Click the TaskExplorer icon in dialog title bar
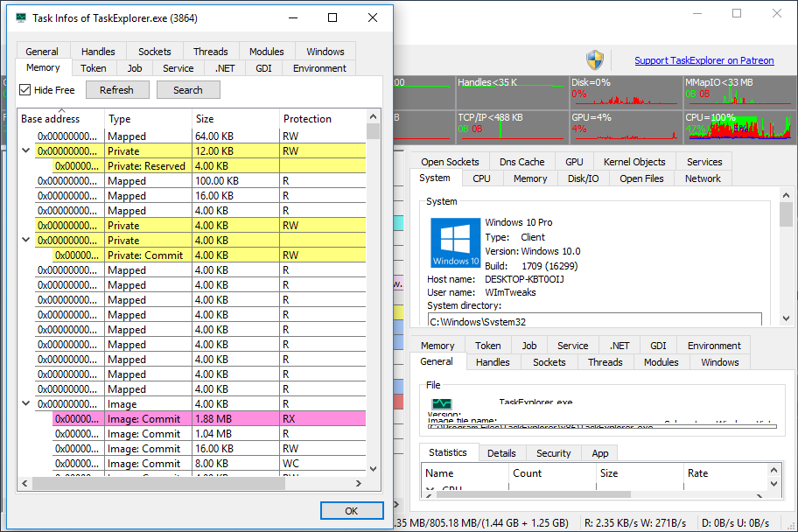The image size is (798, 532). pyautogui.click(x=21, y=17)
